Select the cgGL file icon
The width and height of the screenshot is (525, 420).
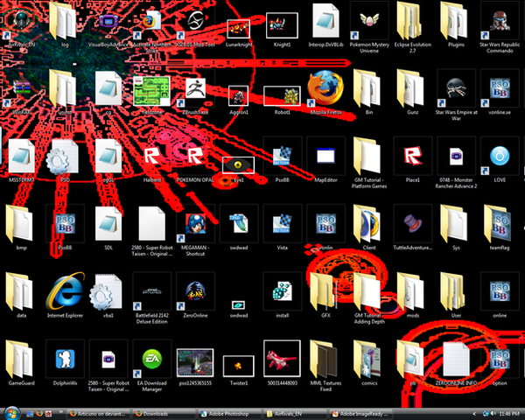(108, 157)
